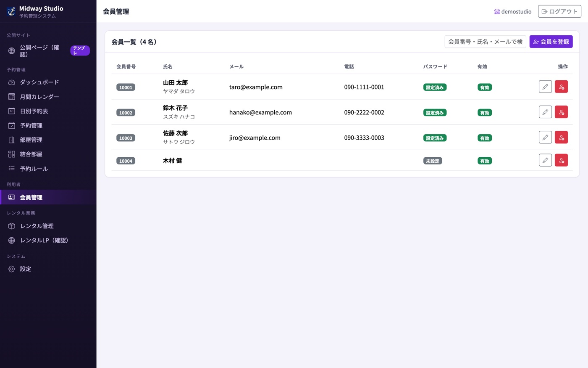Screen dimensions: 588x368
Task: Click phone number 090-2222-0002
Action: [x=364, y=112]
